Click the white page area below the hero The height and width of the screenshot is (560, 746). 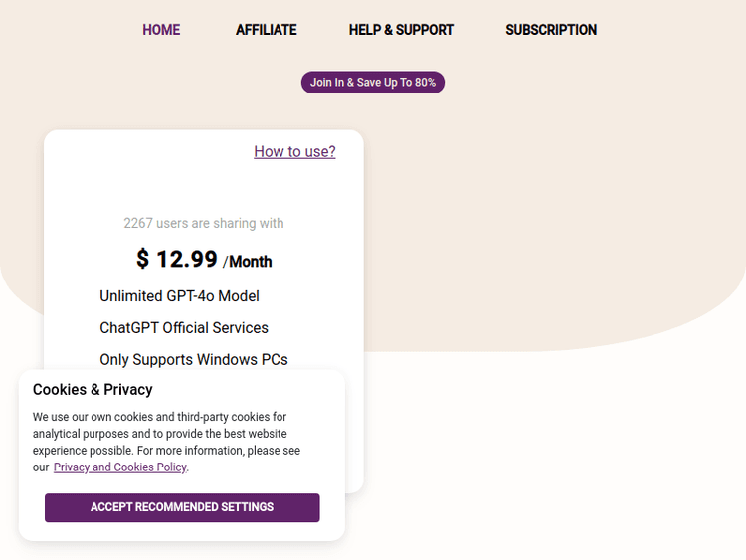click(x=557, y=458)
